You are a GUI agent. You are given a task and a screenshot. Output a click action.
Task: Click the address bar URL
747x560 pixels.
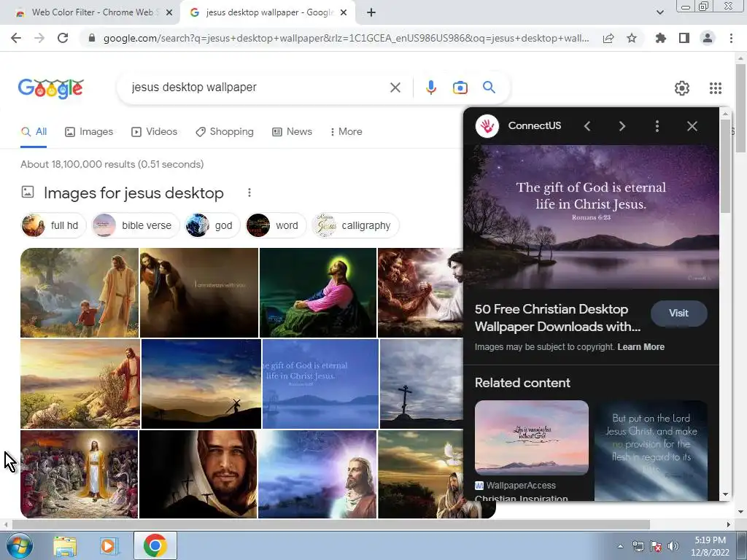346,38
